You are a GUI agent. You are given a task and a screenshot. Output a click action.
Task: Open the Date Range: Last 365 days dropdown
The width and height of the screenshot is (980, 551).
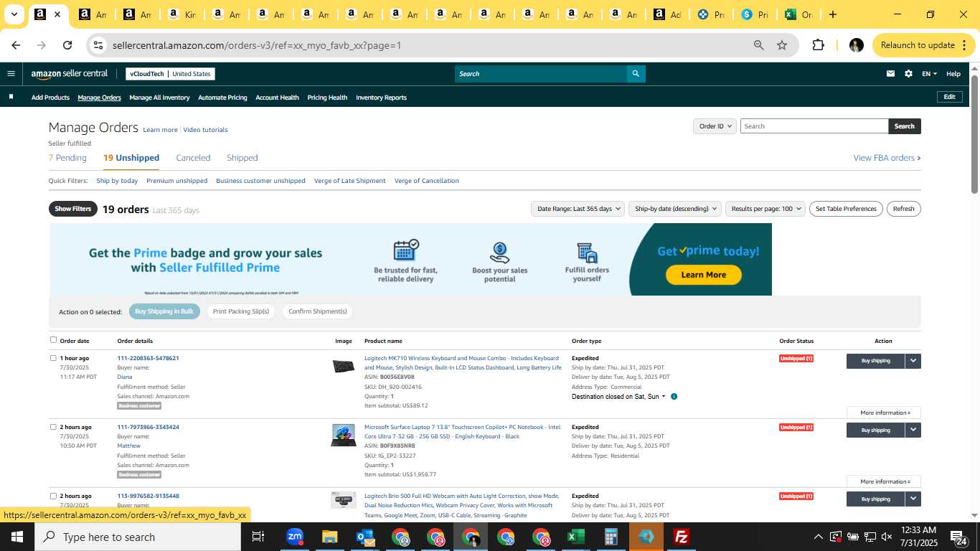point(578,209)
